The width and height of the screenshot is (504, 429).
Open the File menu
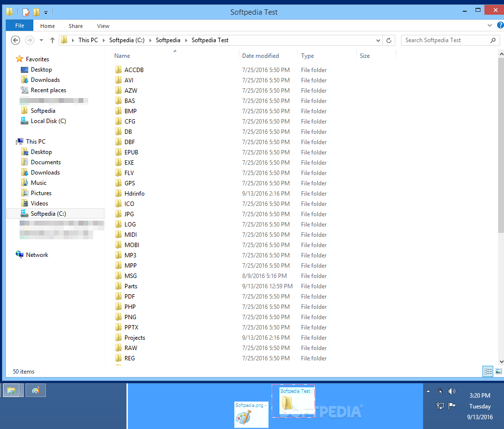click(20, 25)
